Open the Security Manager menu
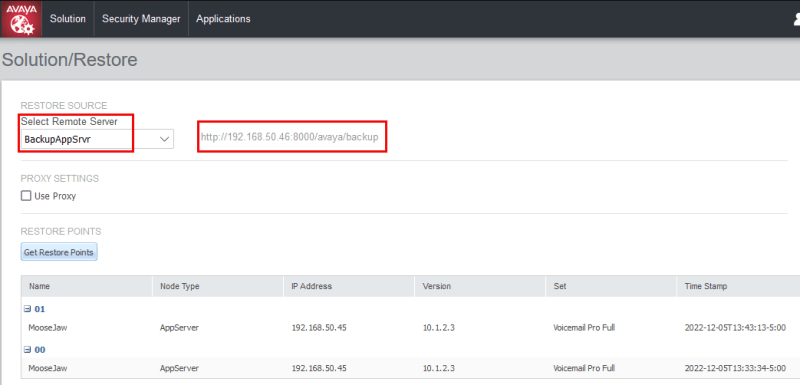The width and height of the screenshot is (800, 385). click(141, 19)
